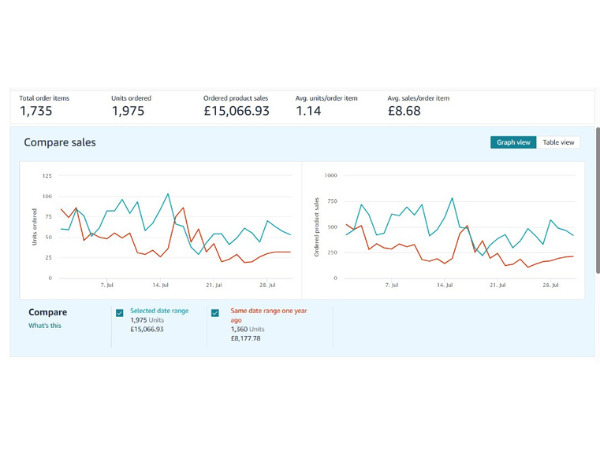The height and width of the screenshot is (452, 600).
Task: Toggle Same date range one year ago checkbox
Action: [215, 312]
